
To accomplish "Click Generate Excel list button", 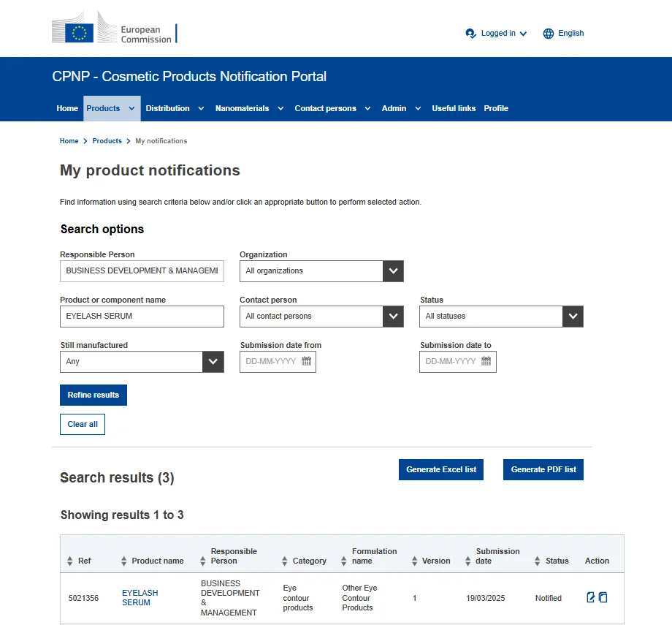I will click(x=441, y=469).
